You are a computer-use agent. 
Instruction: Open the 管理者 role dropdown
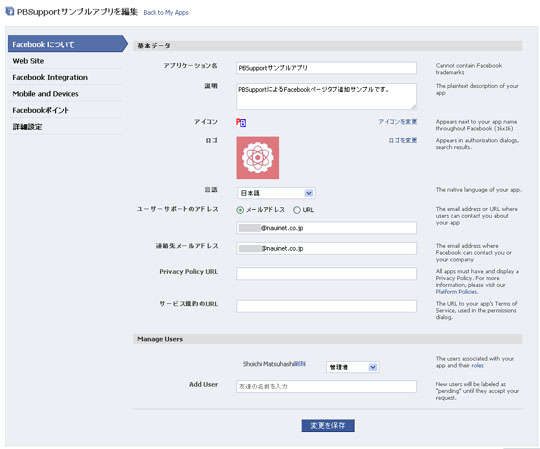click(x=352, y=367)
